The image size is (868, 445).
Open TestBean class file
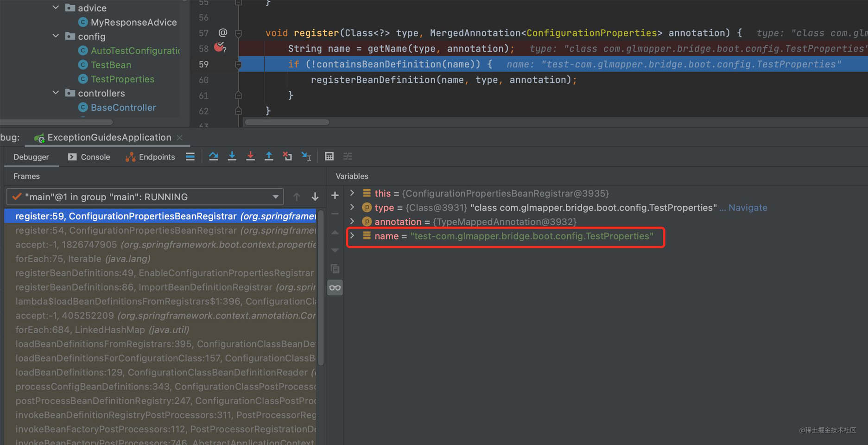[x=105, y=65]
